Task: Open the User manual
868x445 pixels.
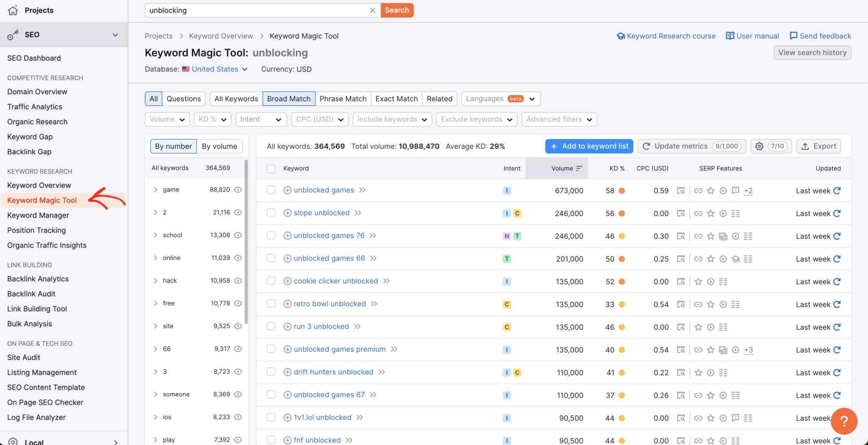Action: (757, 36)
